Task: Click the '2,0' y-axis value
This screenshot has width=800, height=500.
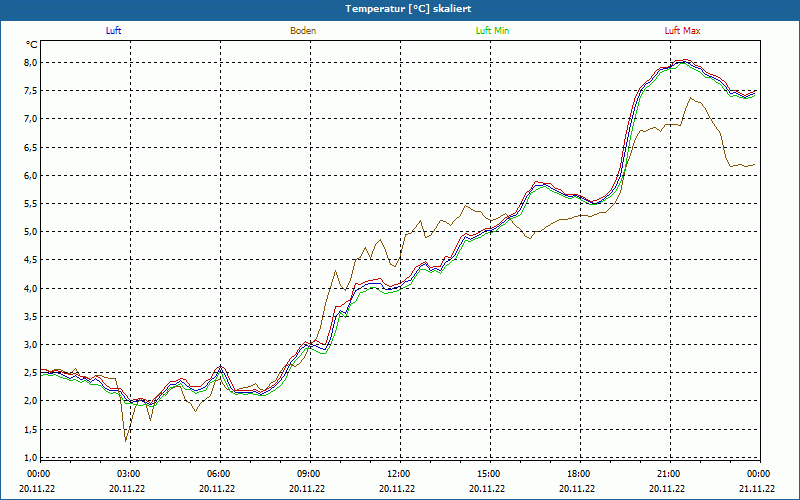Action: click(32, 401)
